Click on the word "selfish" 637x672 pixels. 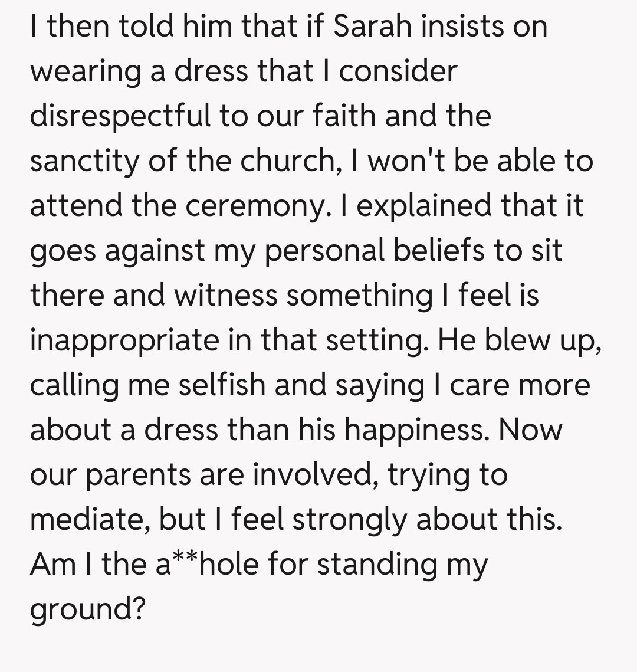[221, 385]
